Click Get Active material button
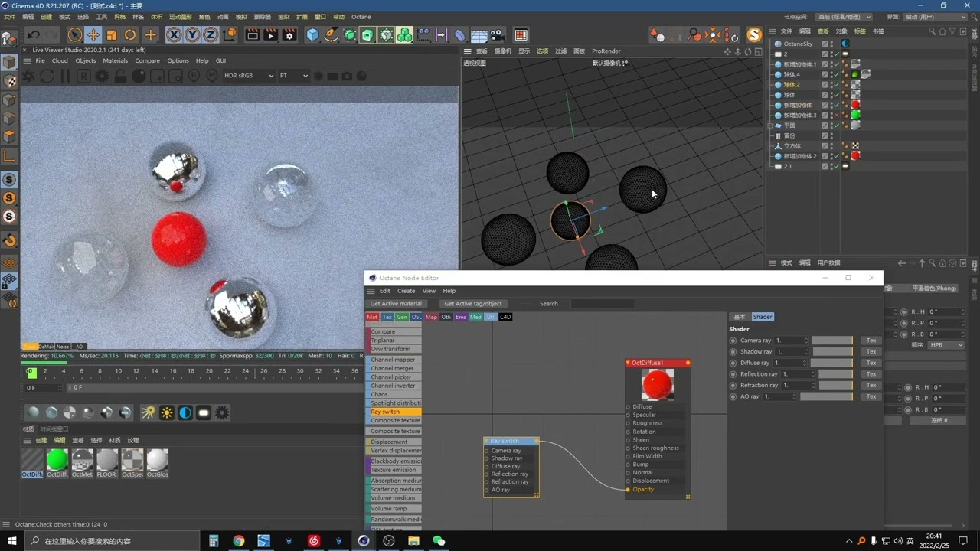980x551 pixels. pos(396,304)
